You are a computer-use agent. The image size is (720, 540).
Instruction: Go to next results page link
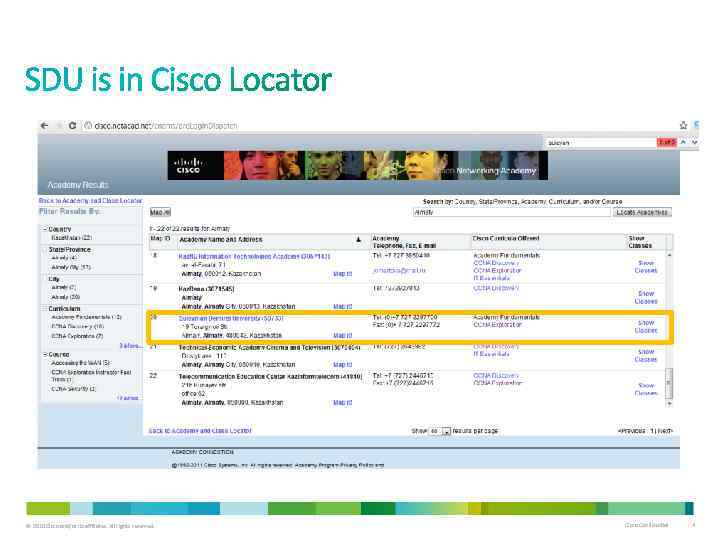click(x=664, y=431)
